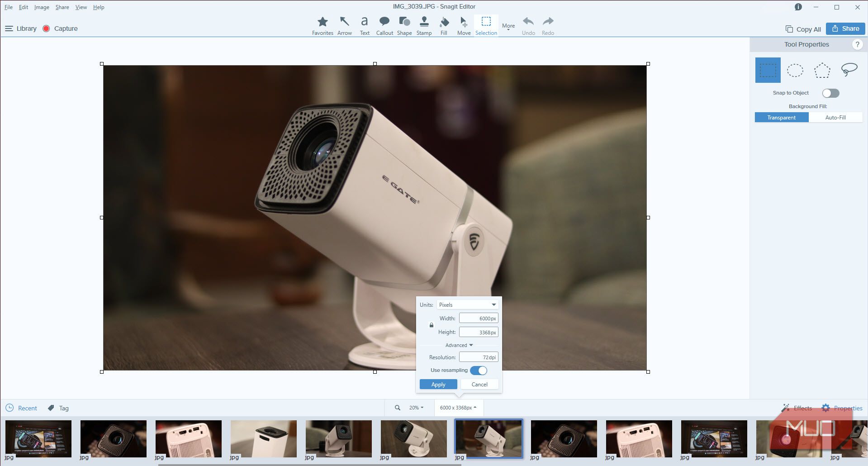Collapse the Advanced section

click(459, 345)
